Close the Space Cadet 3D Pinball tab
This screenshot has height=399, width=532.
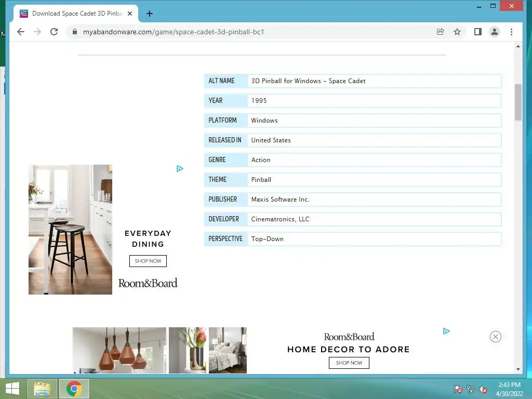129,14
